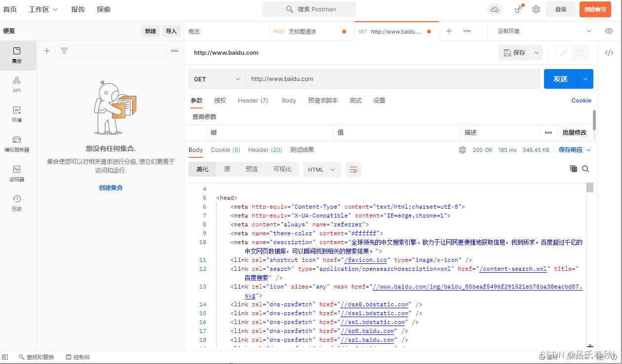Switch response view to Preview
This screenshot has height=364, width=622.
point(252,169)
